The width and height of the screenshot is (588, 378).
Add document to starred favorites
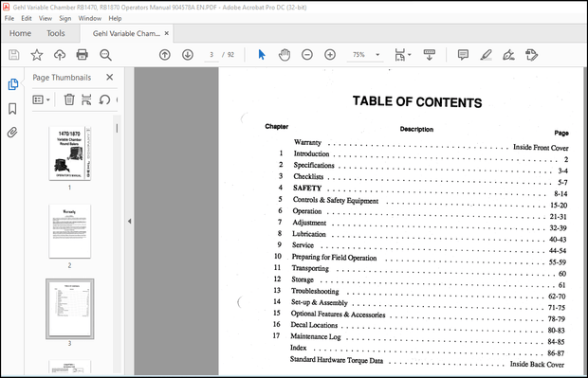[x=37, y=55]
